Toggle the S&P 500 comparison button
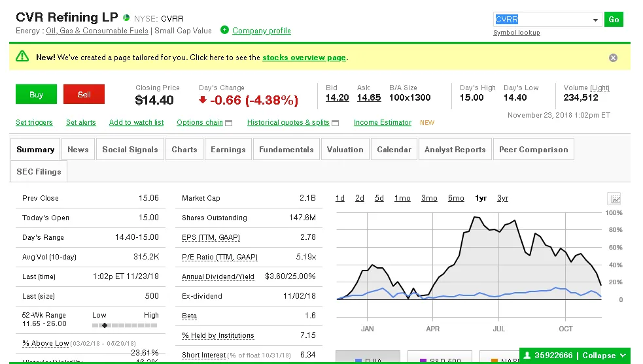Image resolution: width=643 pixels, height=364 pixels. point(440,357)
